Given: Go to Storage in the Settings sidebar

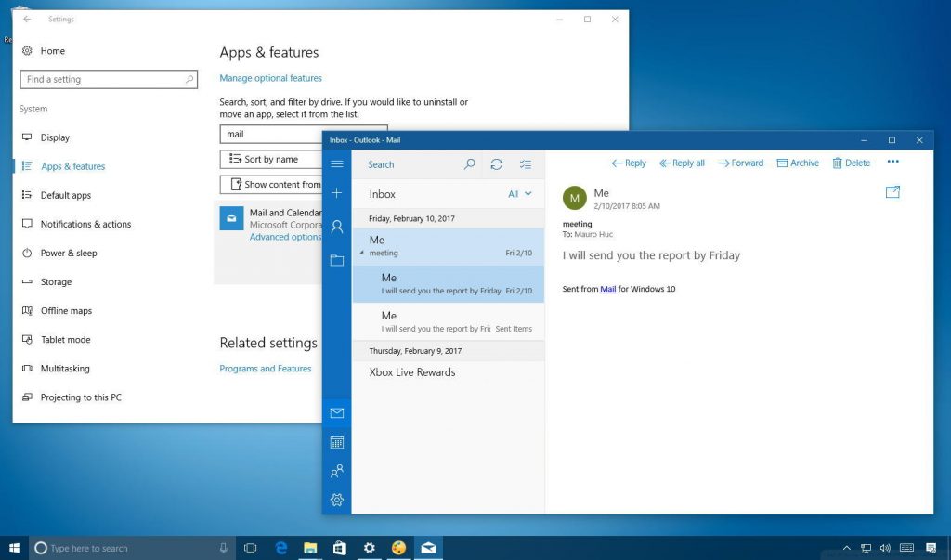Looking at the screenshot, I should point(58,281).
